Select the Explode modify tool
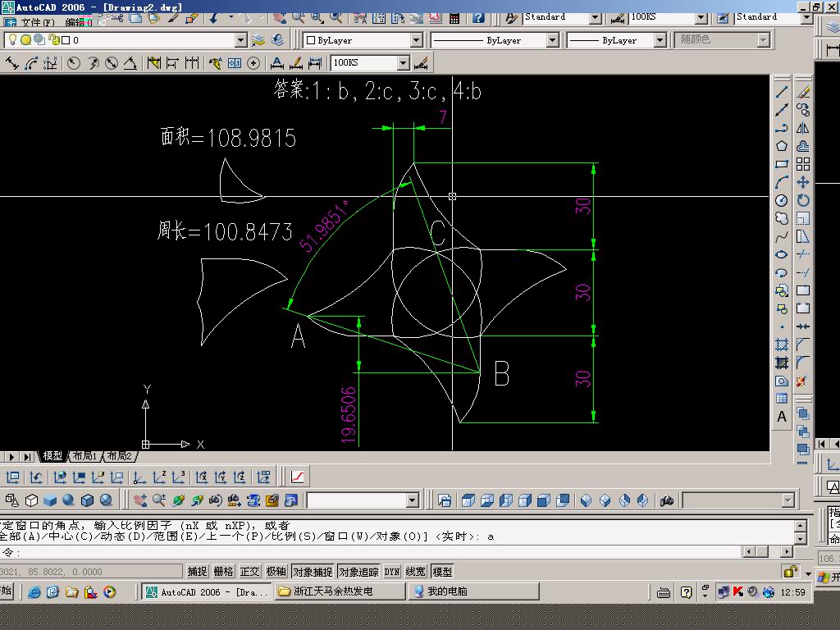840x630 pixels. [x=802, y=381]
